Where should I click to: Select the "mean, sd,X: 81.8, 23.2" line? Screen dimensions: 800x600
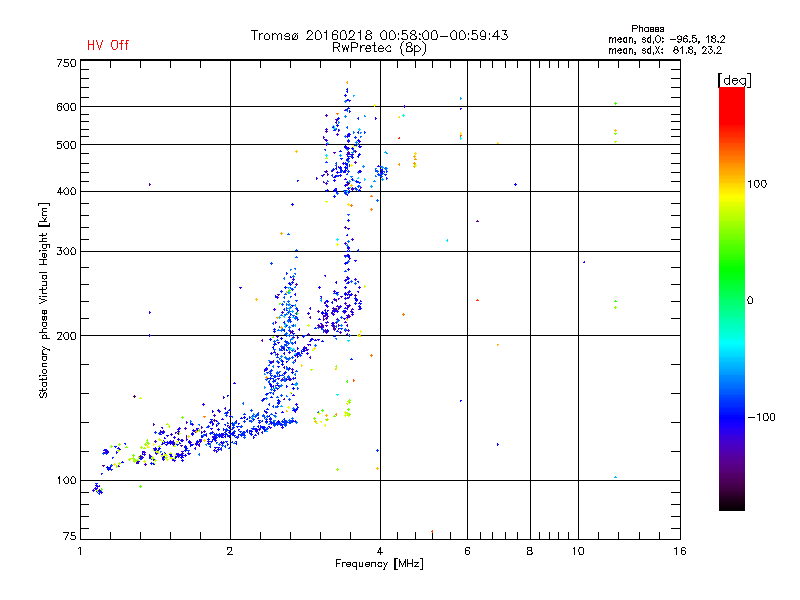pos(665,50)
